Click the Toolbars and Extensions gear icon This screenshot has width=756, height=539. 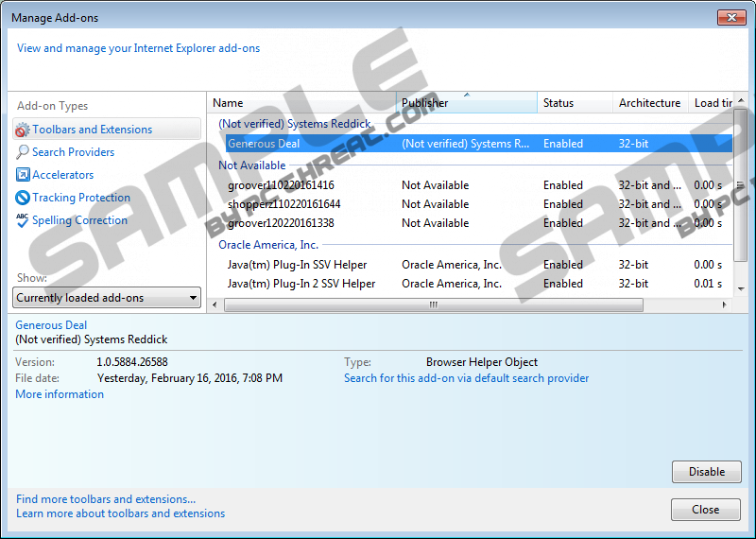tap(23, 130)
